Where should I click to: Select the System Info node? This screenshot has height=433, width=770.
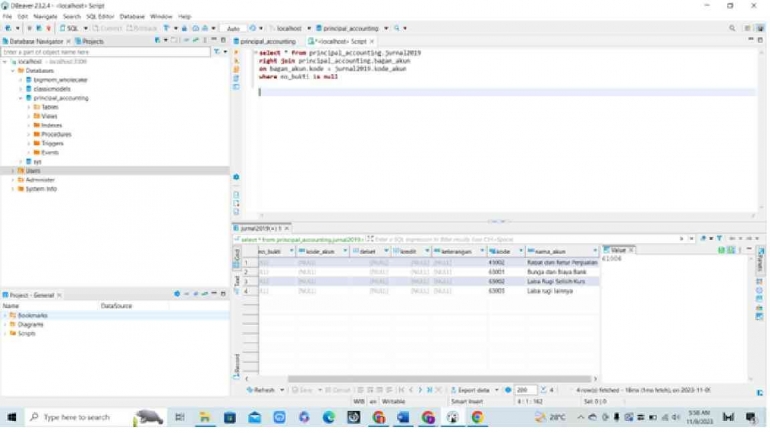click(41, 189)
